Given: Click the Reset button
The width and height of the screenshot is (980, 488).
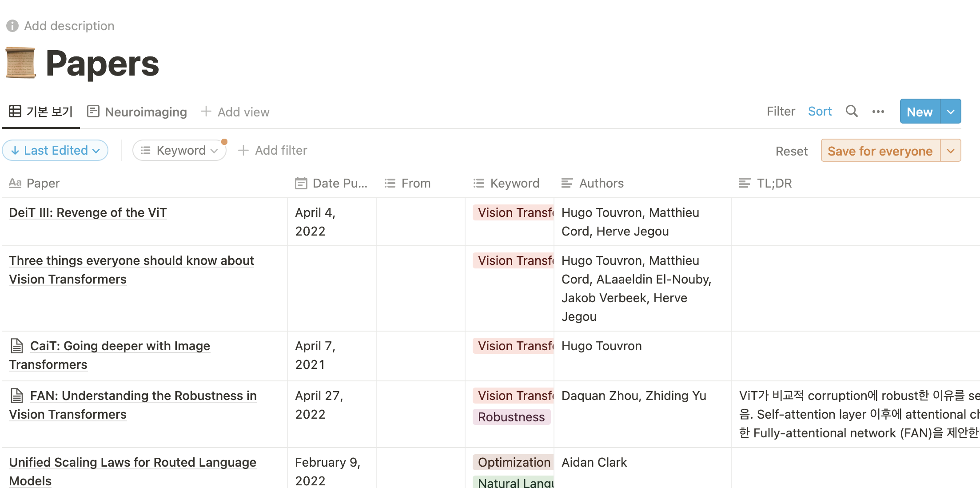Looking at the screenshot, I should pyautogui.click(x=791, y=151).
